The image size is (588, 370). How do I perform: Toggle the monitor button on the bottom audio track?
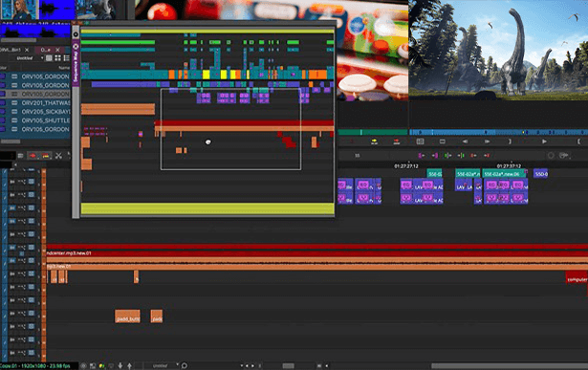[x=32, y=353]
